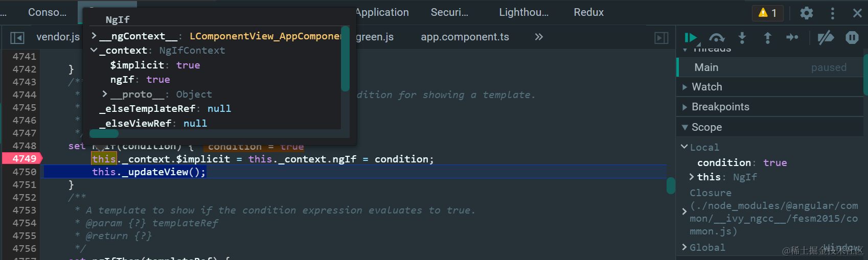Step out of current function
The width and height of the screenshot is (868, 260).
(767, 37)
